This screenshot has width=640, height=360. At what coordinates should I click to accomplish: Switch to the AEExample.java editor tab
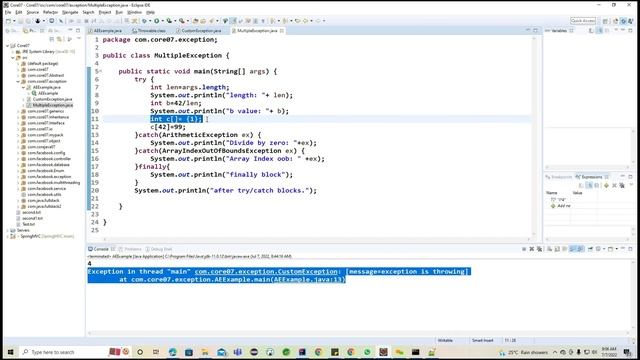click(x=105, y=31)
